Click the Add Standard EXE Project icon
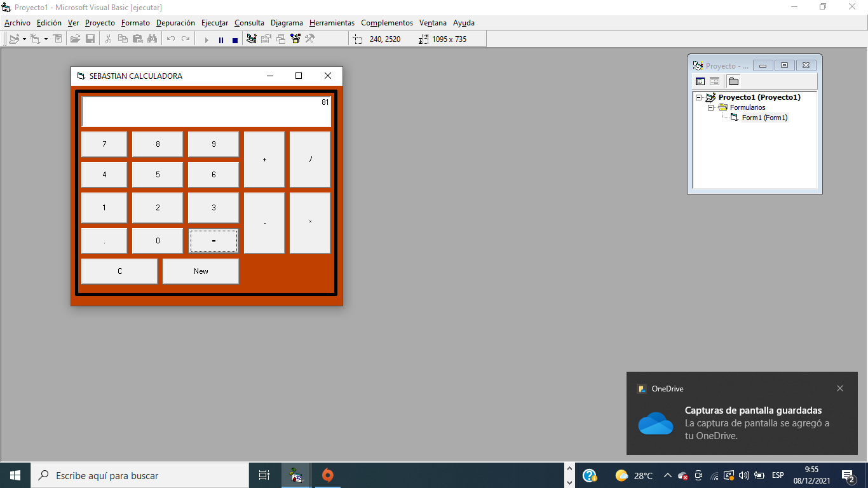 tap(14, 39)
